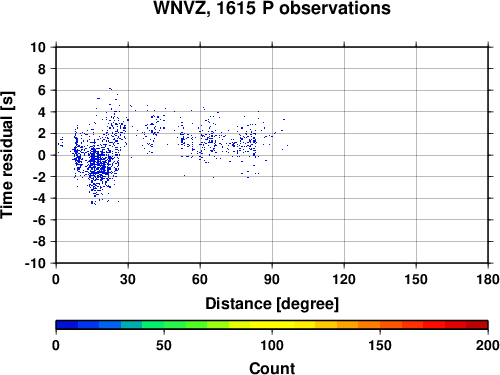Select the dark blue end of colorbar
This screenshot has height=375, width=500.
pyautogui.click(x=67, y=325)
